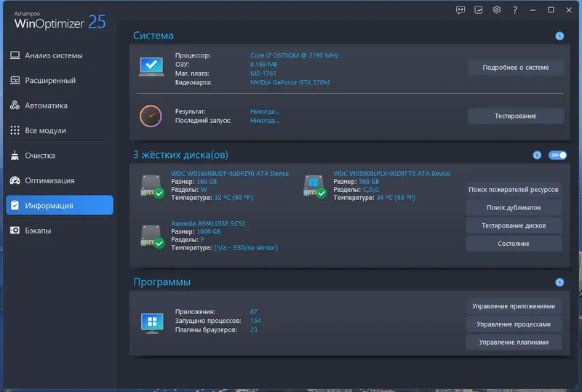Click the WDC WD1600BUDT drive icon
The width and height of the screenshot is (582, 392).
tap(152, 186)
